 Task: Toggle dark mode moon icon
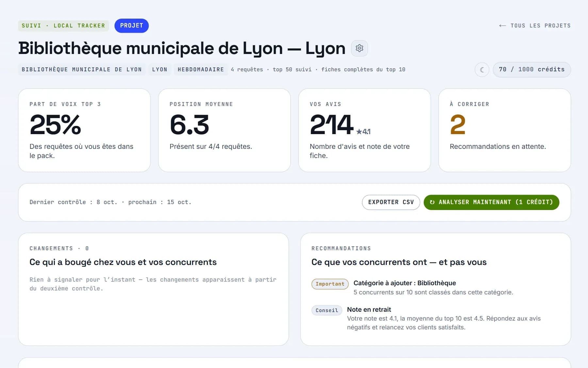[482, 70]
